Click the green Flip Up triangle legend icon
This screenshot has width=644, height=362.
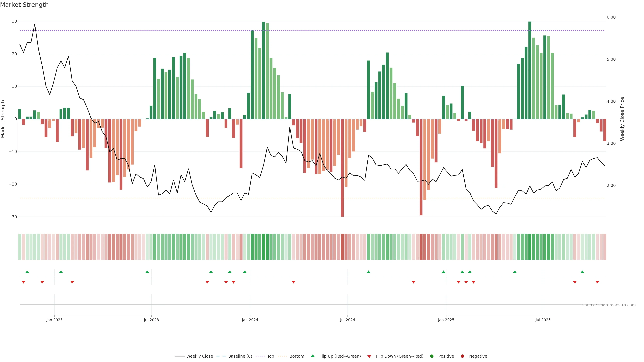pos(312,356)
